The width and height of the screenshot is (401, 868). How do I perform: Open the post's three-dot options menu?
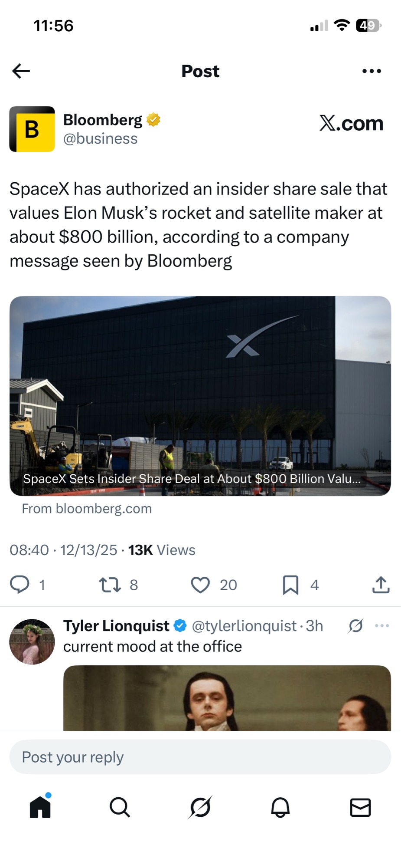(x=372, y=71)
